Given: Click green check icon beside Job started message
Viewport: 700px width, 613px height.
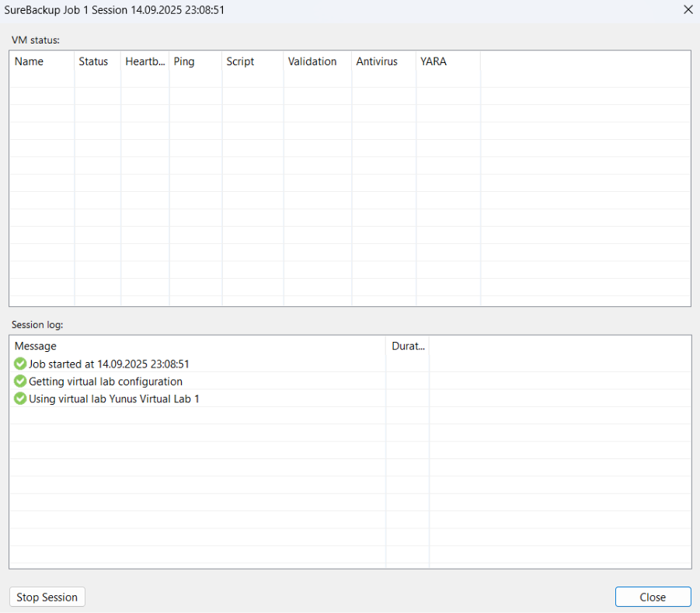Looking at the screenshot, I should point(20,364).
